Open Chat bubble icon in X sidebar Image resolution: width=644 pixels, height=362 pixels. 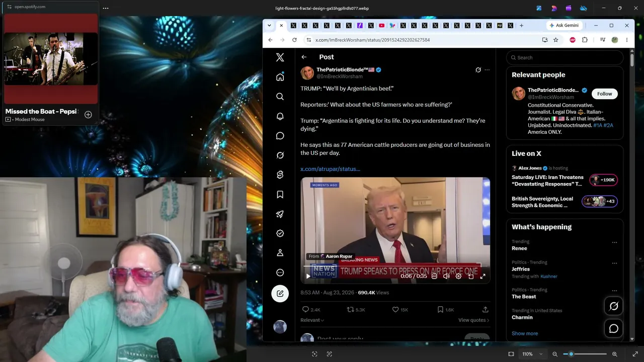point(280,136)
